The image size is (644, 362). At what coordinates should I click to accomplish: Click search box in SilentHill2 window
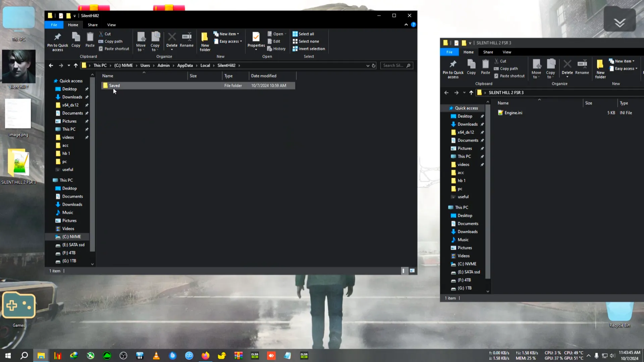396,65
